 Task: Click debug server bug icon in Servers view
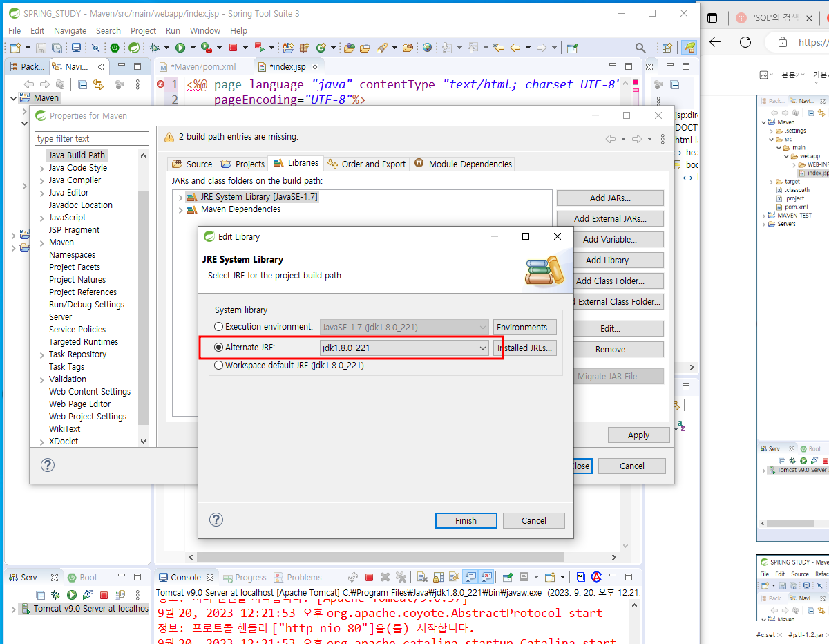[x=56, y=594]
